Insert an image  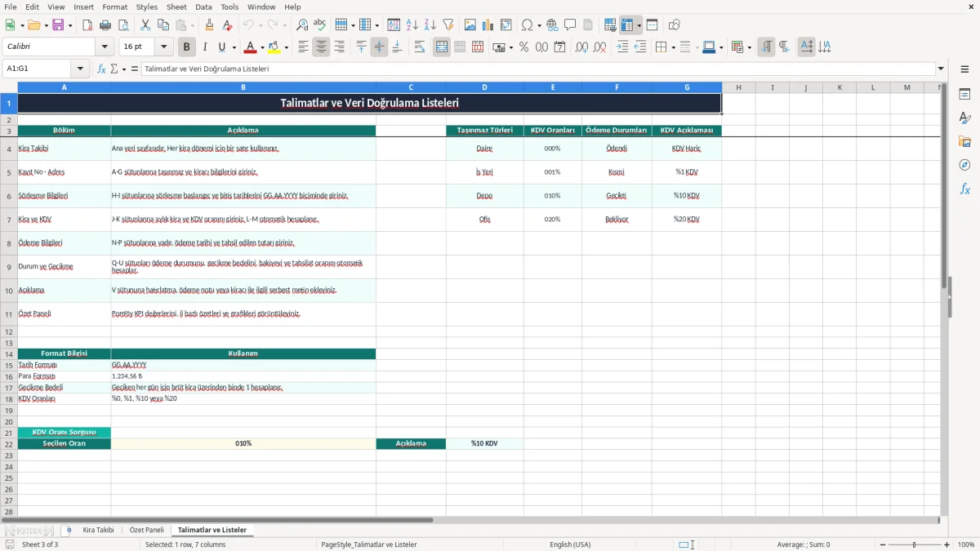pyautogui.click(x=470, y=25)
